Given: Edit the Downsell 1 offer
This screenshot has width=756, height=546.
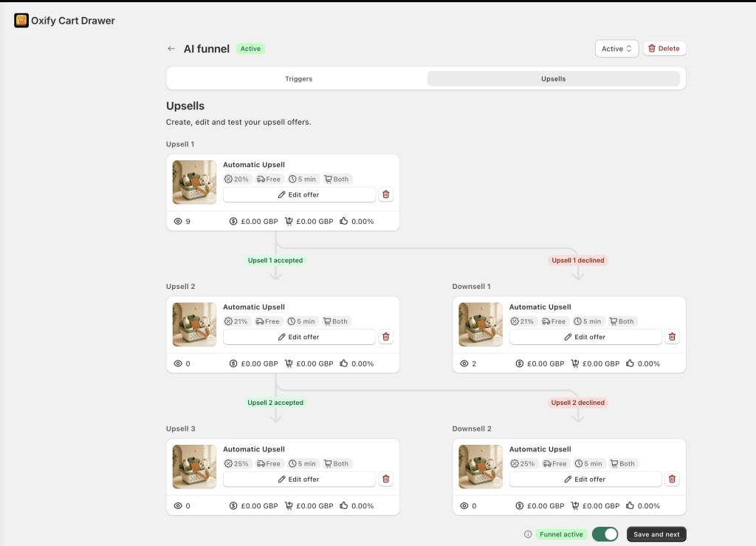Looking at the screenshot, I should (x=585, y=337).
